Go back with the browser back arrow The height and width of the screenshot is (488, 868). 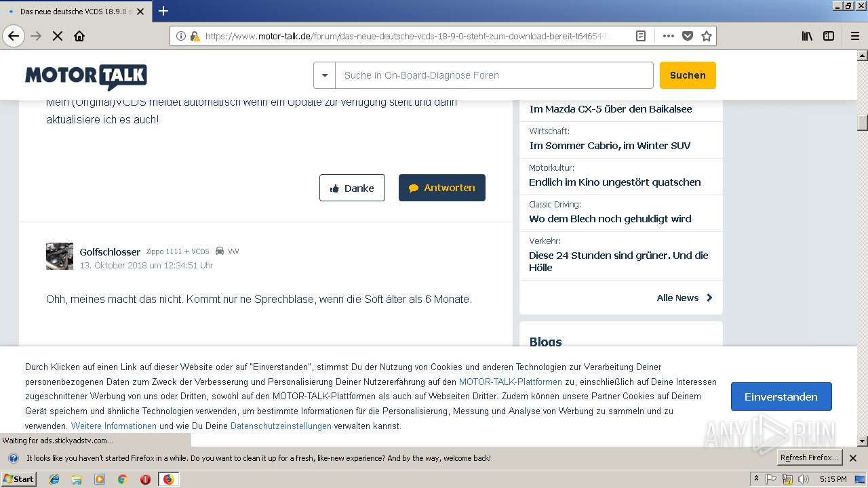14,36
